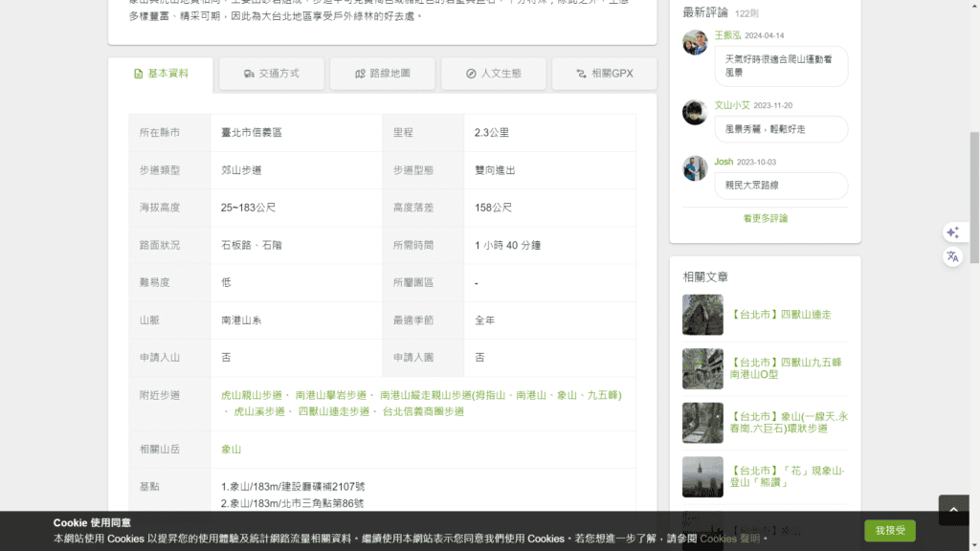Image resolution: width=980 pixels, height=551 pixels.
Task: Click the 石板路、石階 surface value
Action: (252, 245)
